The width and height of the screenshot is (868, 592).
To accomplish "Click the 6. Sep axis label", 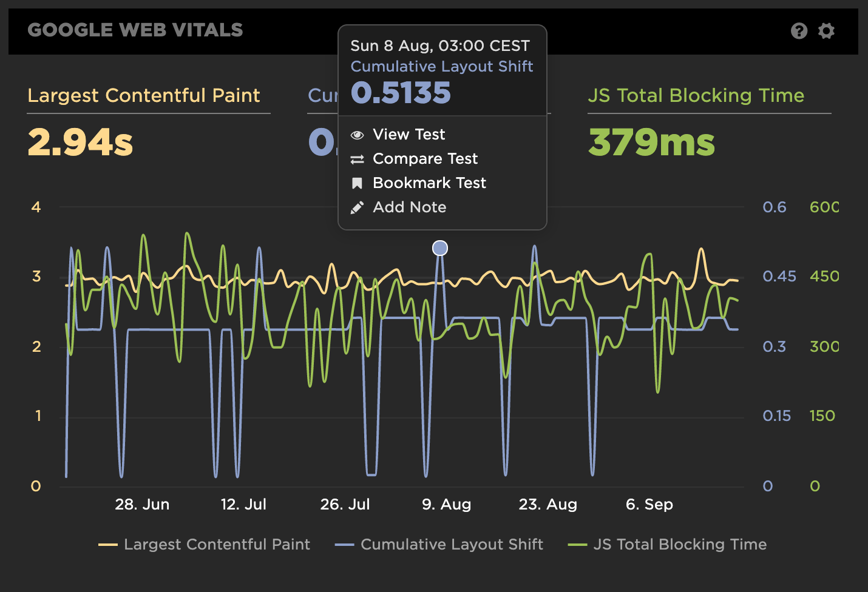I will click(x=649, y=505).
